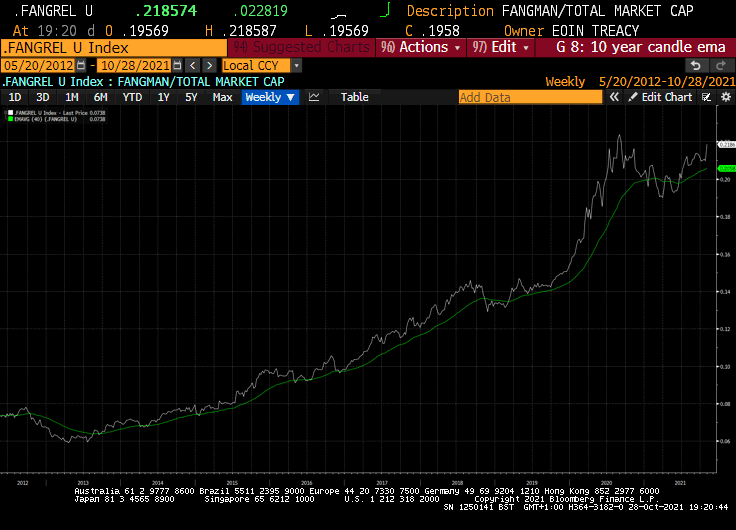Click the redo arrow icon

[721, 66]
